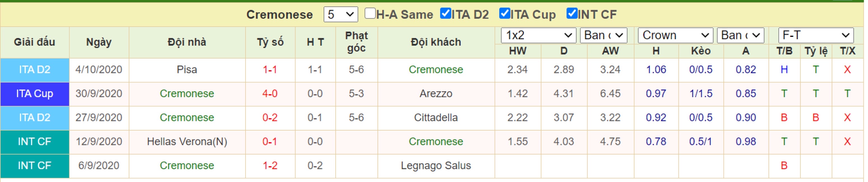Open the Pisa team link
This screenshot has height=182, width=868.
coord(187,70)
